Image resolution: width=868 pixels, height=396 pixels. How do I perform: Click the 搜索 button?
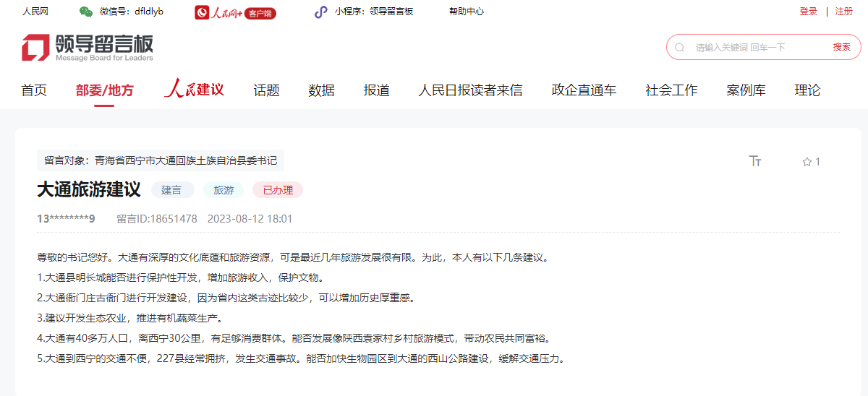841,47
